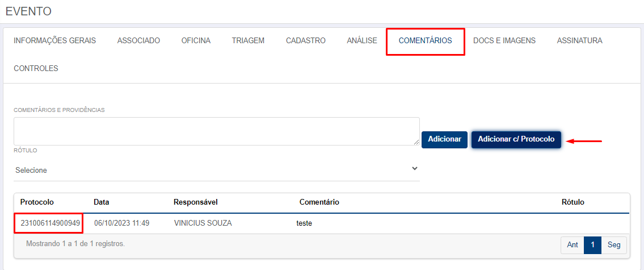Open the CADASTRO tab
The image size is (644, 270).
click(306, 41)
